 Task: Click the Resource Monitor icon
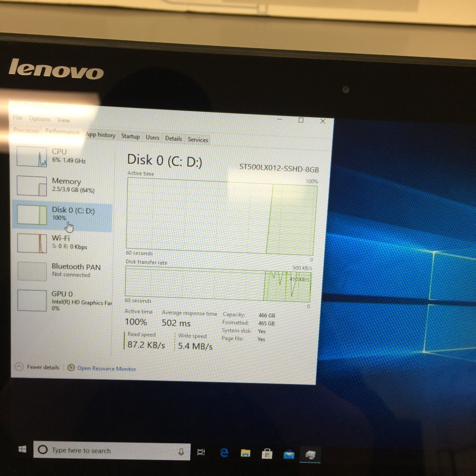click(x=71, y=367)
